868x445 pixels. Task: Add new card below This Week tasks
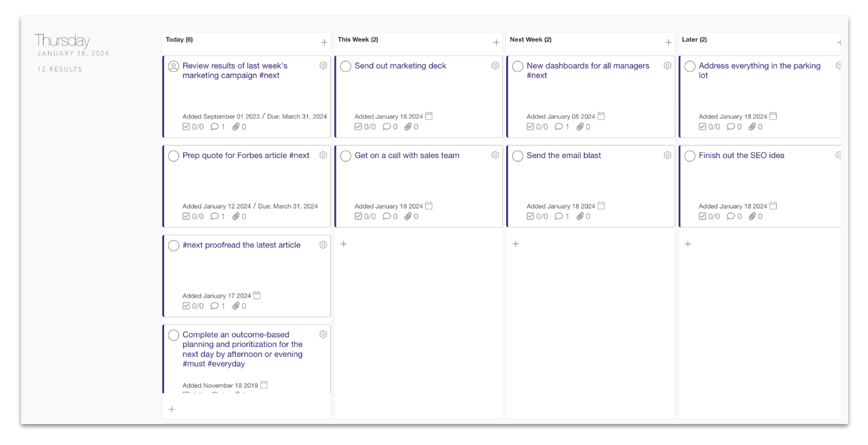click(344, 244)
